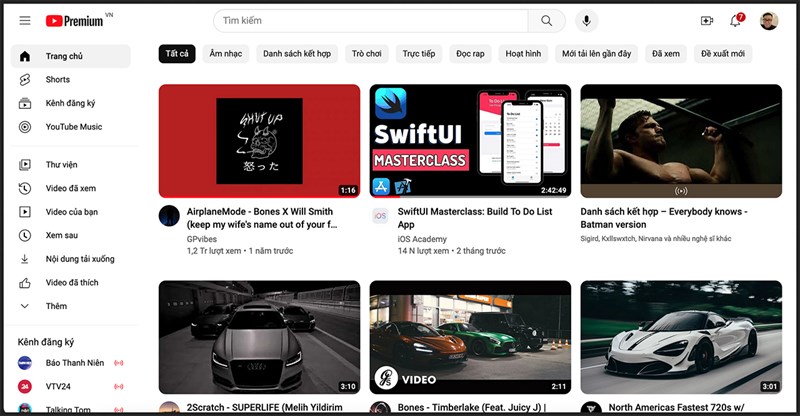Open AirplaneMode - Bones X Will Smith title
800x416 pixels.
click(x=261, y=218)
